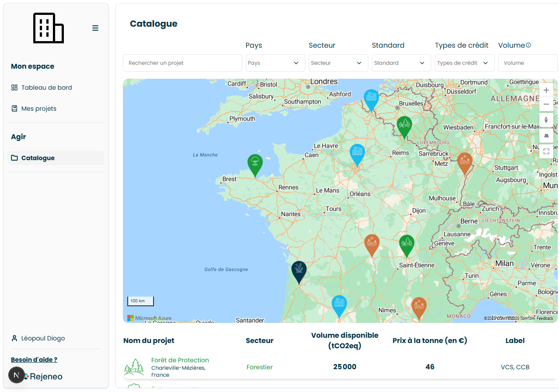Click blue building marker near Paris

coord(357,154)
